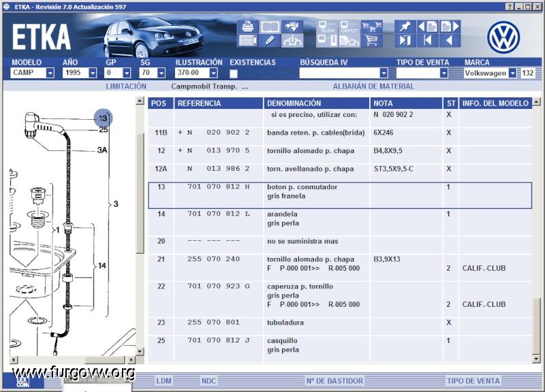Click the lined list icon below the printer
The height and width of the screenshot is (392, 545).
247,41
